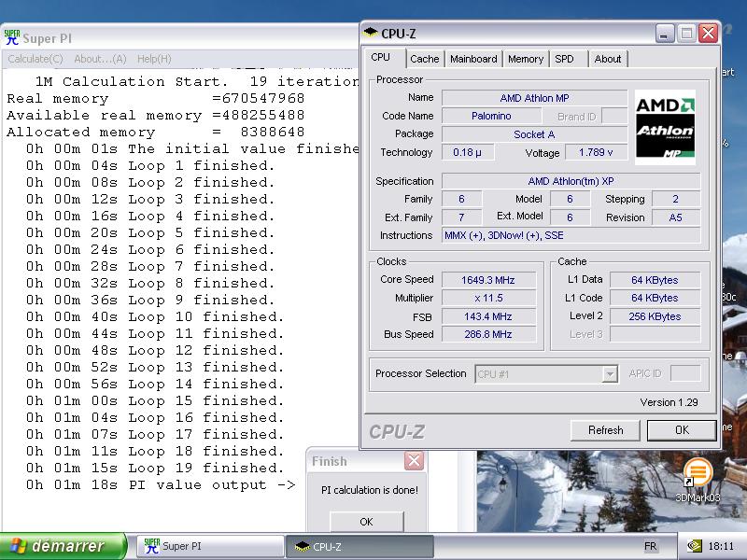Image resolution: width=747 pixels, height=560 pixels.
Task: Click the Bus Speed value 286.8 MHz
Action: (x=488, y=334)
